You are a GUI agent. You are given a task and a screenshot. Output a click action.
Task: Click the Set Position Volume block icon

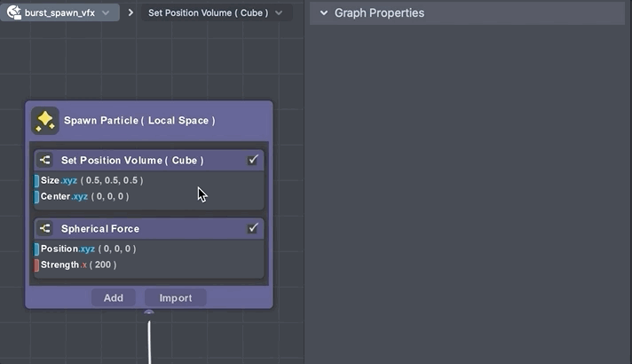point(45,161)
